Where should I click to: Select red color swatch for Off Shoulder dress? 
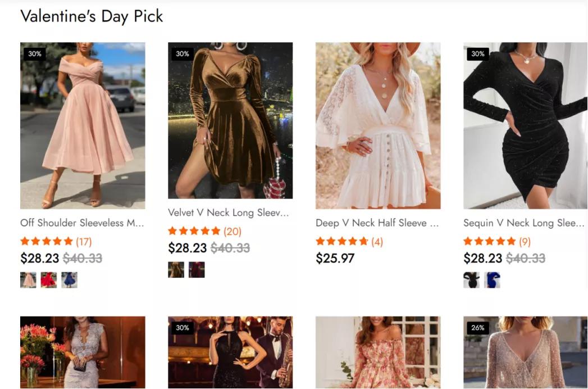point(49,280)
